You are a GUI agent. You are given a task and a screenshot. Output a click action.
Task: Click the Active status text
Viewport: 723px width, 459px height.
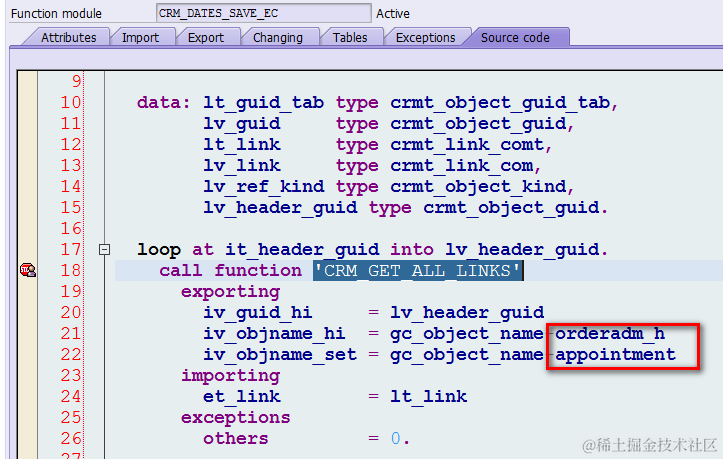pos(393,14)
